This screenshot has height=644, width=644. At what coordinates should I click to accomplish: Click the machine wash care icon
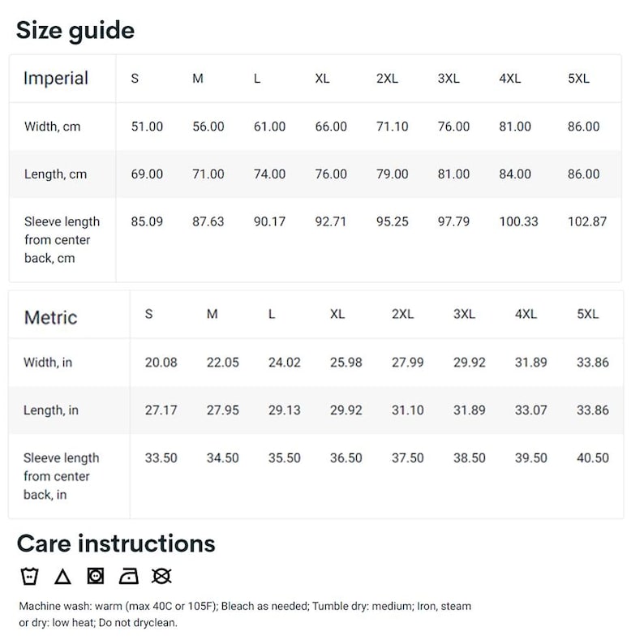click(29, 576)
